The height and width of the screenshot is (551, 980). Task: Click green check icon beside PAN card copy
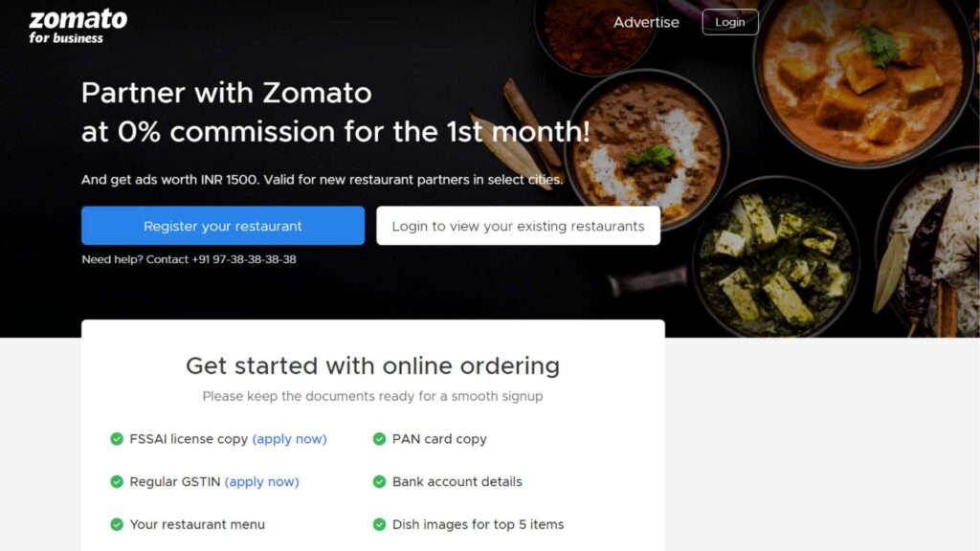coord(379,439)
